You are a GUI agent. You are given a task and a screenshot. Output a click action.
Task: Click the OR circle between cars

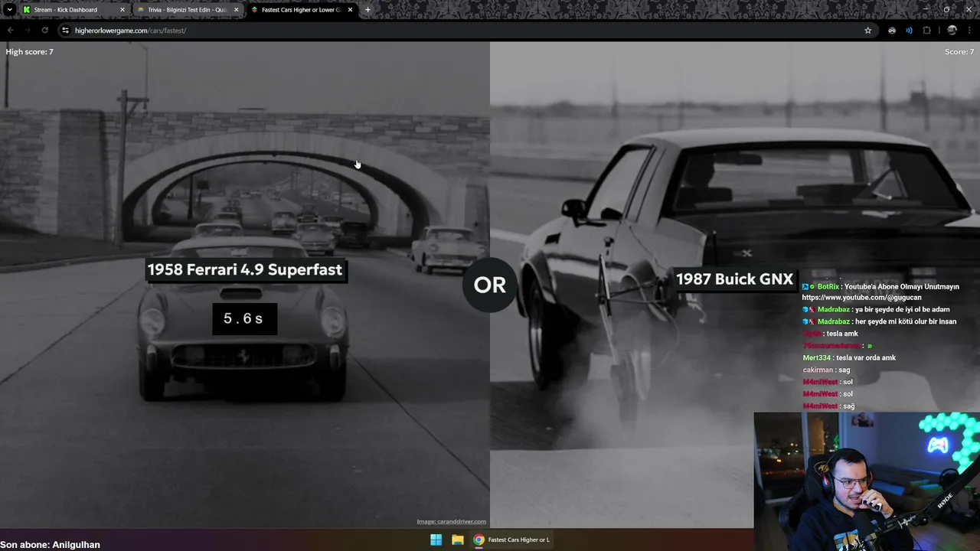[490, 285]
